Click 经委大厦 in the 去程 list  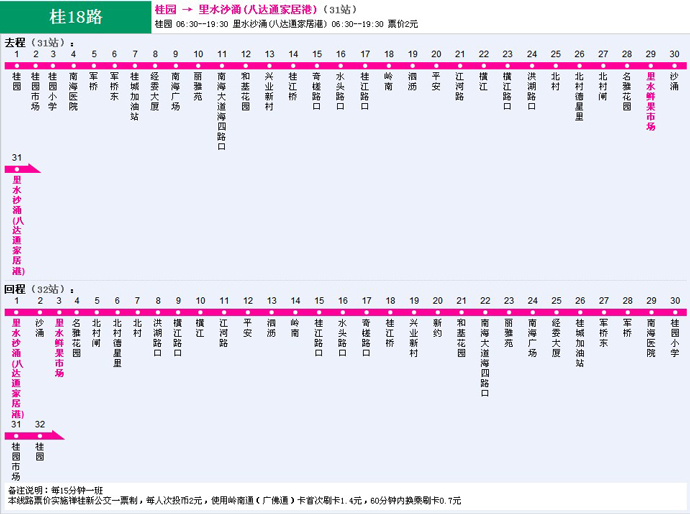pyautogui.click(x=155, y=91)
